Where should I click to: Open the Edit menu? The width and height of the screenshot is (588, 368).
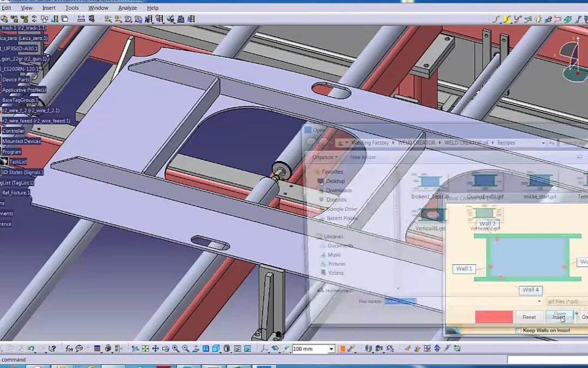pyautogui.click(x=7, y=8)
